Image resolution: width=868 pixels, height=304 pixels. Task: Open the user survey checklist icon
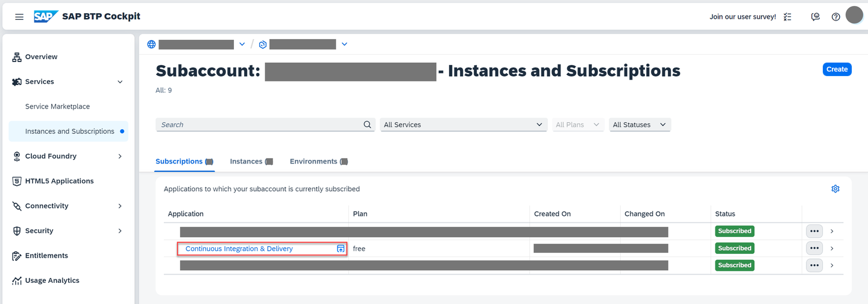(787, 17)
